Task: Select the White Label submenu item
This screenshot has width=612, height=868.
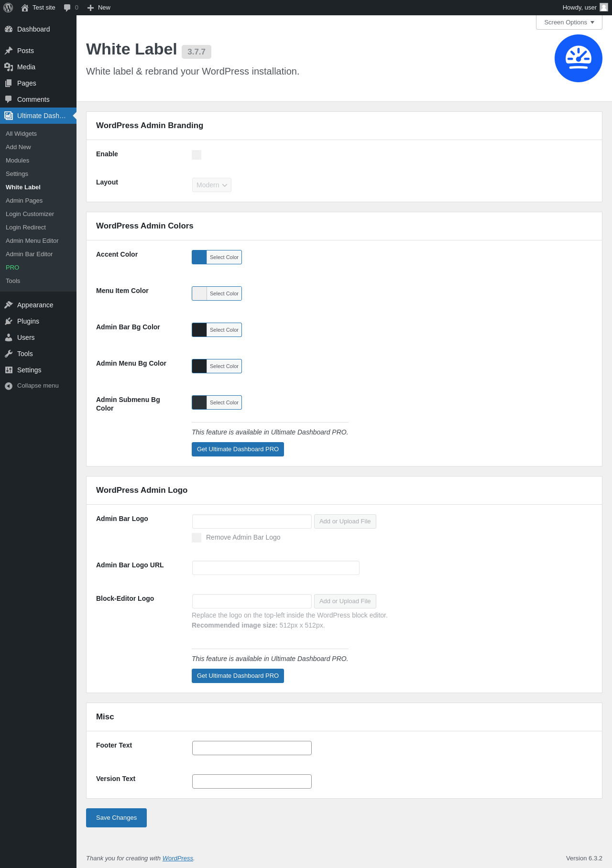Action: pyautogui.click(x=23, y=187)
